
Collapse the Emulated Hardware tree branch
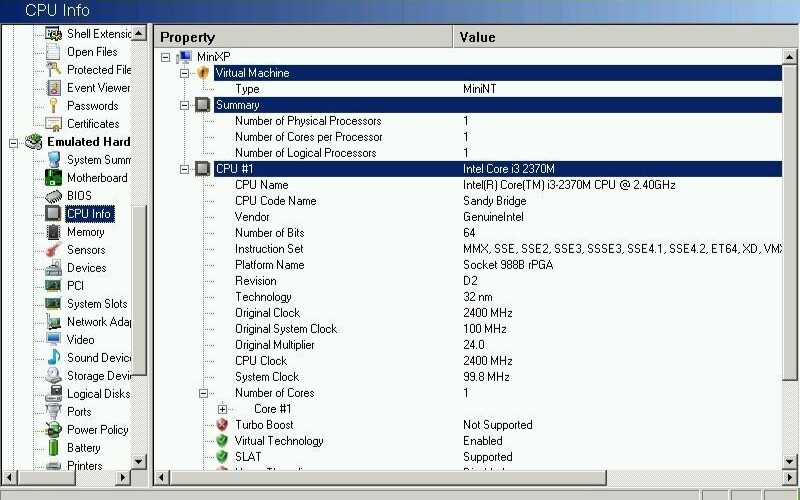click(14, 143)
